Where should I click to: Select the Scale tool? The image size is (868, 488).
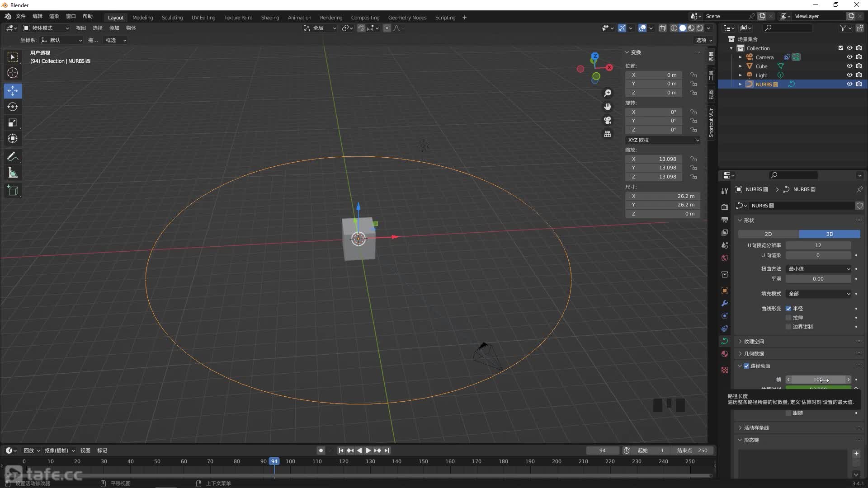coord(13,122)
